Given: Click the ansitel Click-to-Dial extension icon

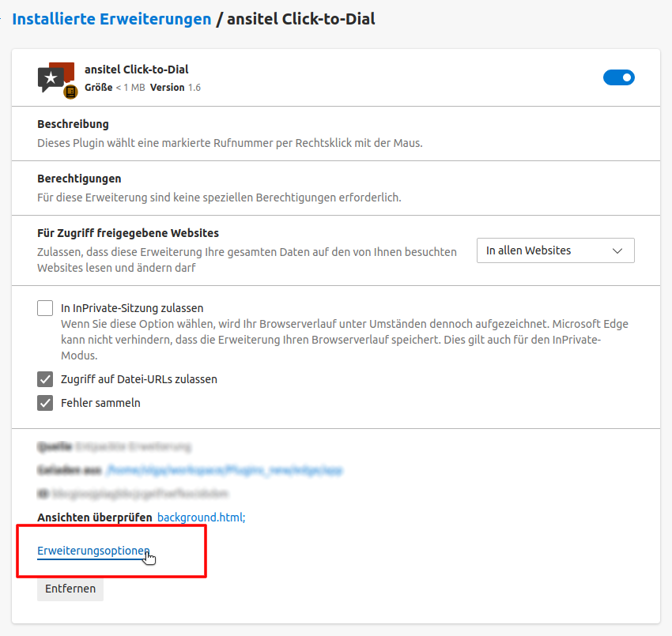Looking at the screenshot, I should pos(55,77).
